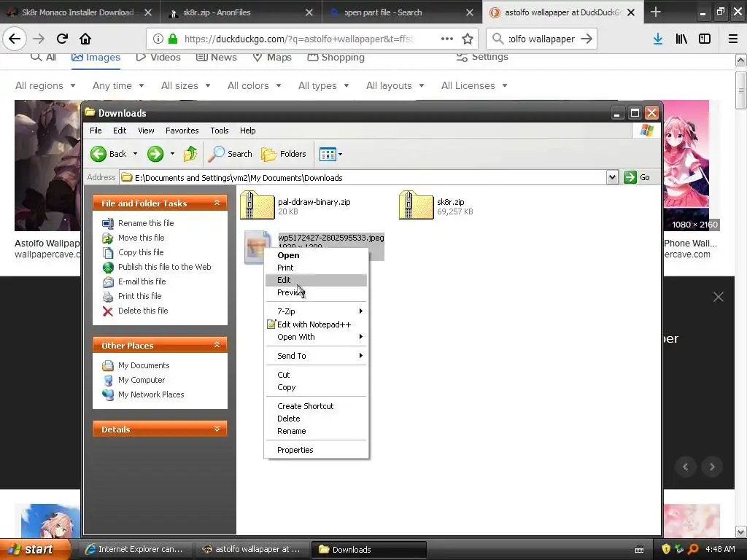Viewport: 747px width, 560px height.
Task: Choose Copy in context menu
Action: click(317, 387)
